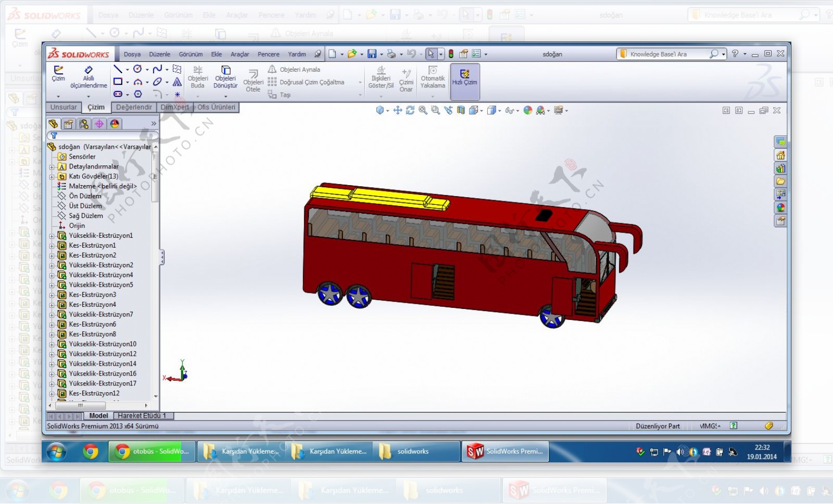
Task: Click Objeleri Aynala mirror entities
Action: click(x=294, y=69)
